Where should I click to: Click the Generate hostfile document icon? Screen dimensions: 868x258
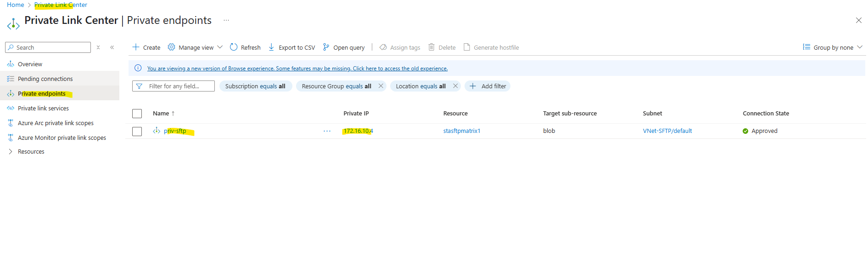tap(467, 47)
